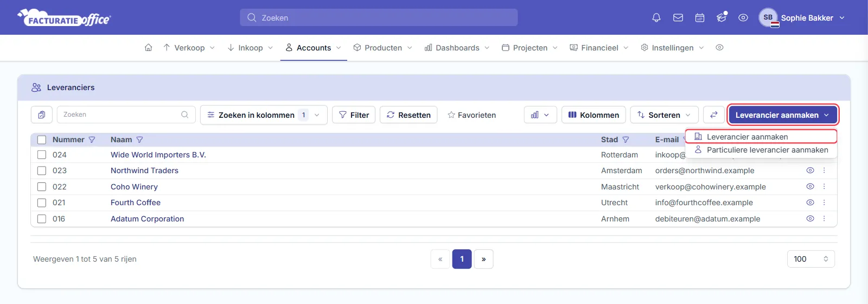868x304 pixels.
Task: Open the Fourth Coffee link
Action: 136,202
